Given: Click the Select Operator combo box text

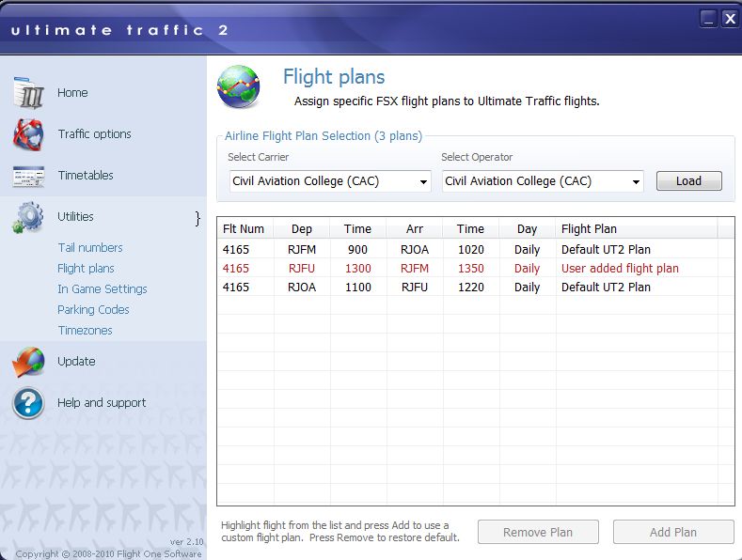Looking at the screenshot, I should click(x=518, y=181).
